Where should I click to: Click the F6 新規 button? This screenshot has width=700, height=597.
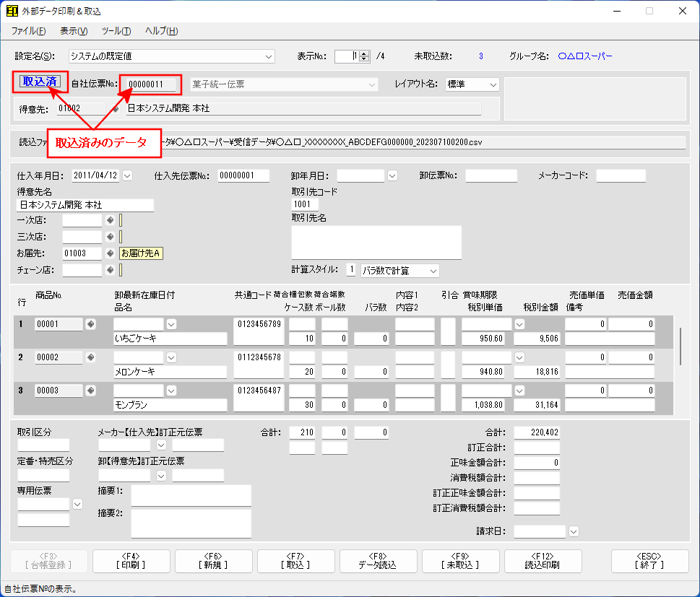(213, 561)
